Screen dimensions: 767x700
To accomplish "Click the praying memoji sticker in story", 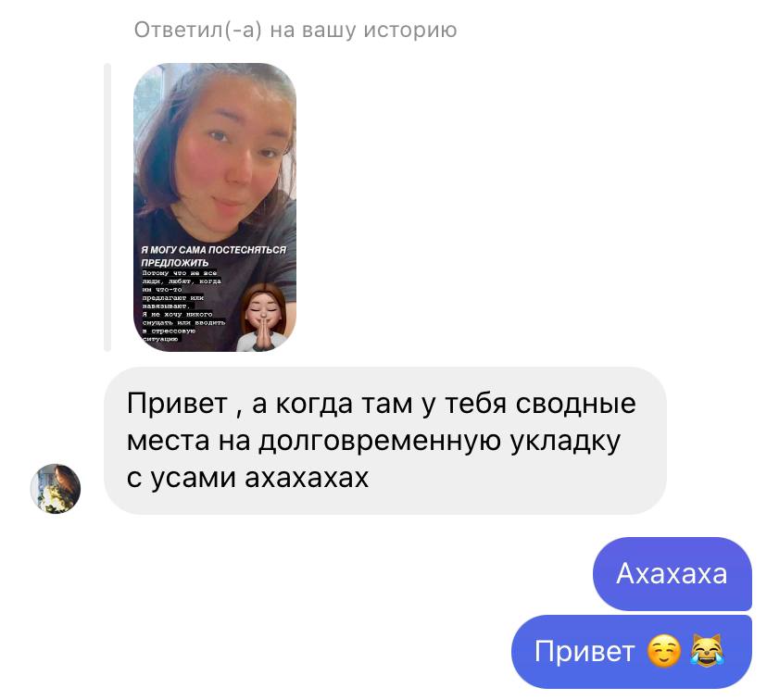I will coord(264,318).
